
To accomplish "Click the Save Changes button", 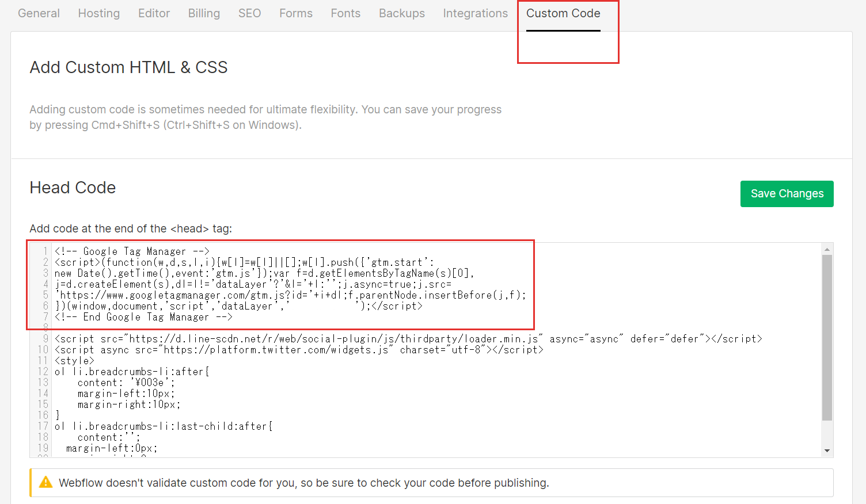I will 787,194.
